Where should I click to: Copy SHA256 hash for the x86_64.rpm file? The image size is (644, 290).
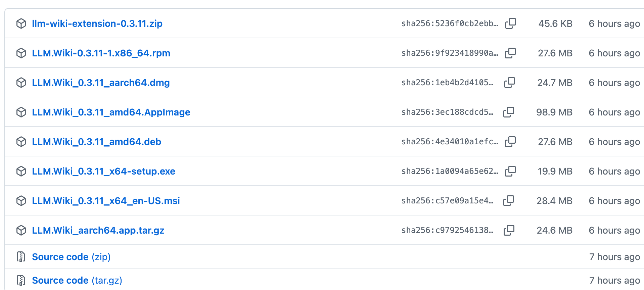click(510, 53)
